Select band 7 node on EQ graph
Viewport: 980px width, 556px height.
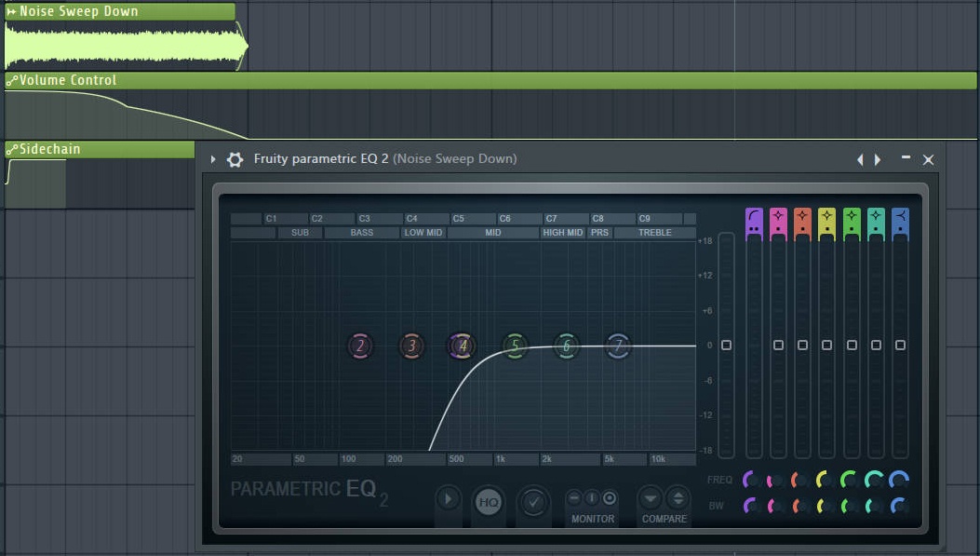(x=617, y=346)
